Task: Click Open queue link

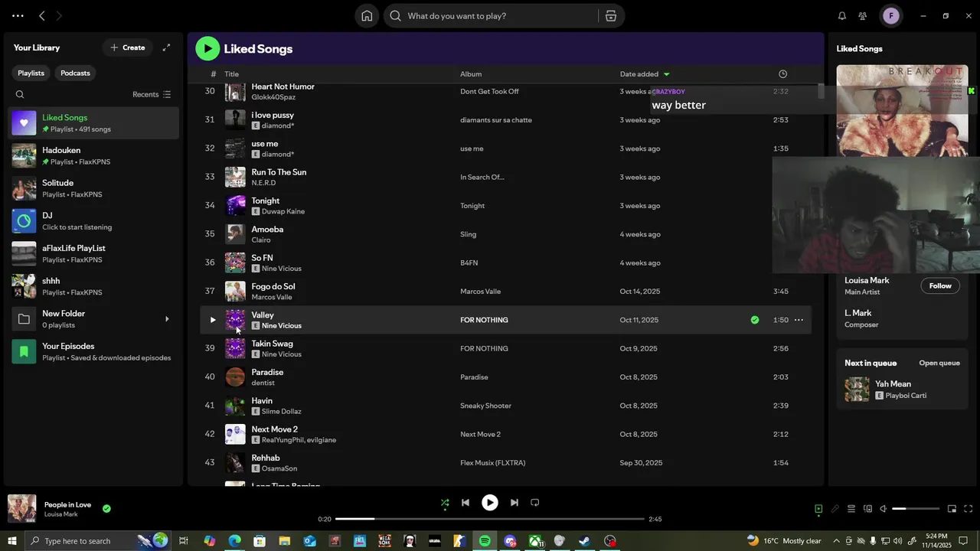Action: 939,364
